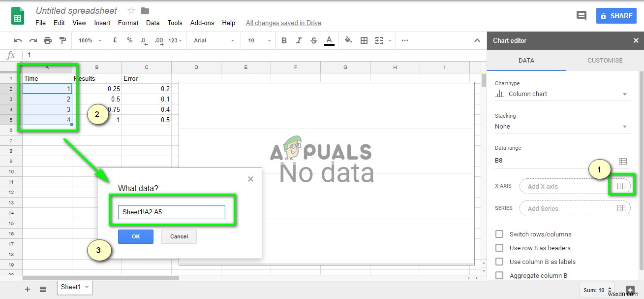The height and width of the screenshot is (299, 644).
Task: Enable Use row 8 as headers checkbox
Action: (499, 248)
